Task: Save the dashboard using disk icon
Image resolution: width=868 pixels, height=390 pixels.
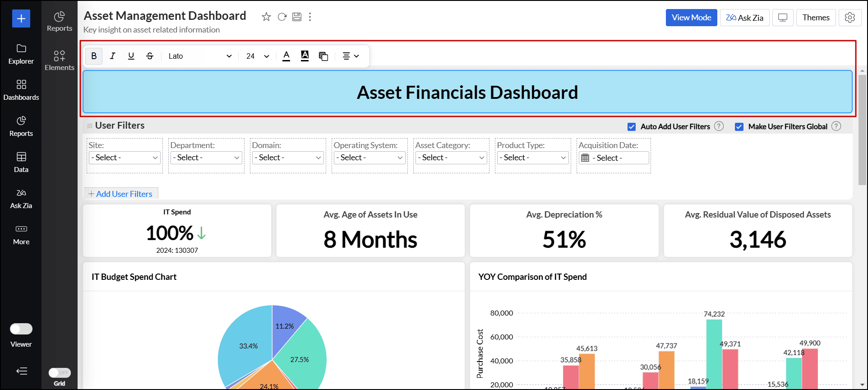Action: [x=297, y=17]
